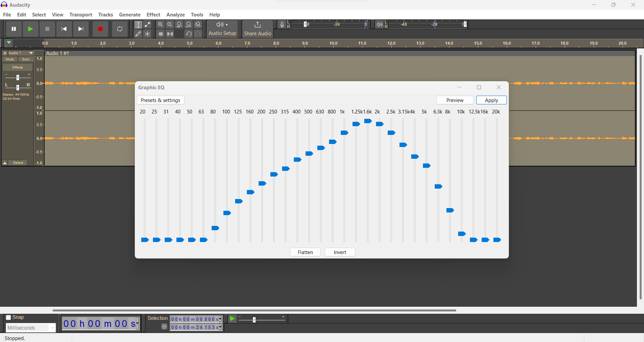Click Play-at-speed green button
The height and width of the screenshot is (342, 644).
pos(232,319)
